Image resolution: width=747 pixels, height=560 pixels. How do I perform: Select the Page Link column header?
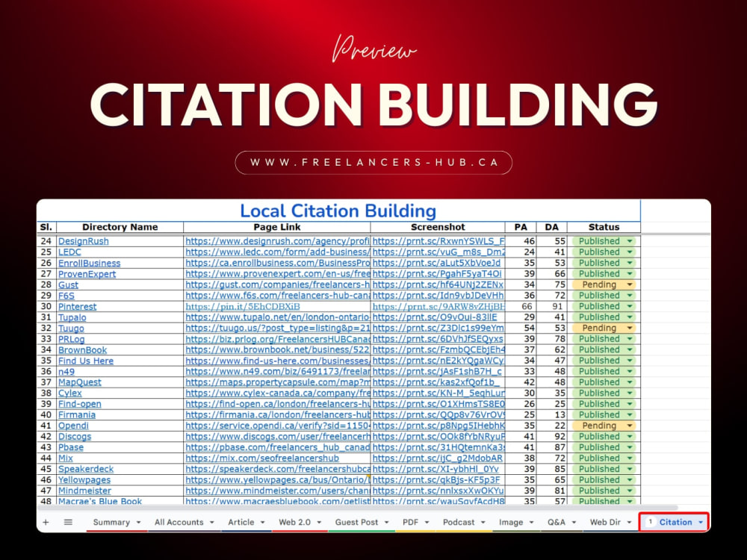tap(277, 227)
